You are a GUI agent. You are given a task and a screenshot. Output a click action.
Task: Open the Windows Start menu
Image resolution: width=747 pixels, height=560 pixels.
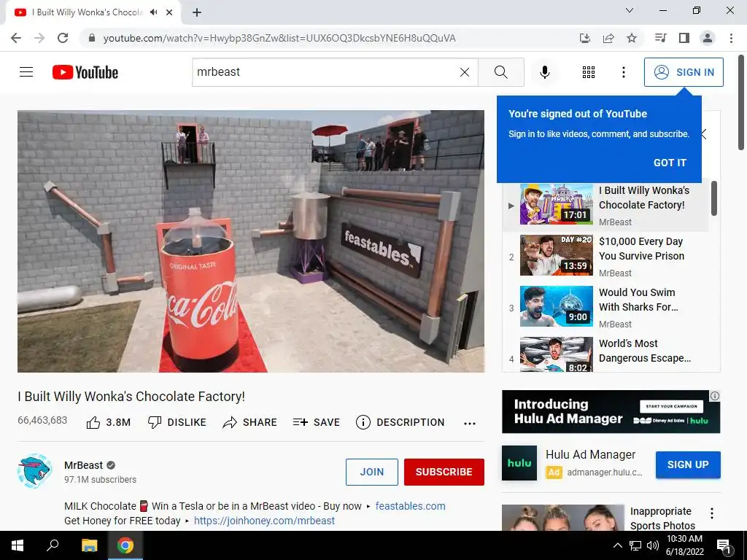pos(18,545)
